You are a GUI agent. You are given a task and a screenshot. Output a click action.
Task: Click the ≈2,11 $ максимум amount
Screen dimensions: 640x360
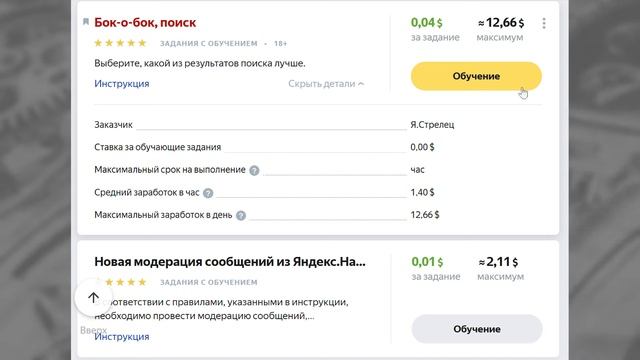(500, 268)
